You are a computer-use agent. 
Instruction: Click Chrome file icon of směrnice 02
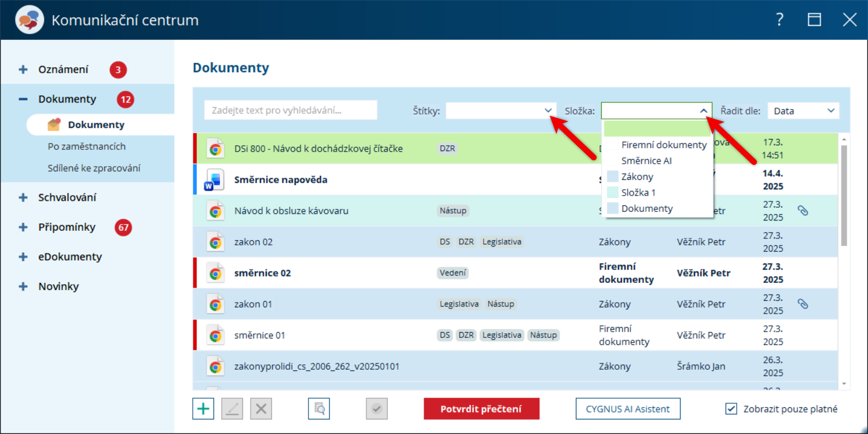[215, 273]
